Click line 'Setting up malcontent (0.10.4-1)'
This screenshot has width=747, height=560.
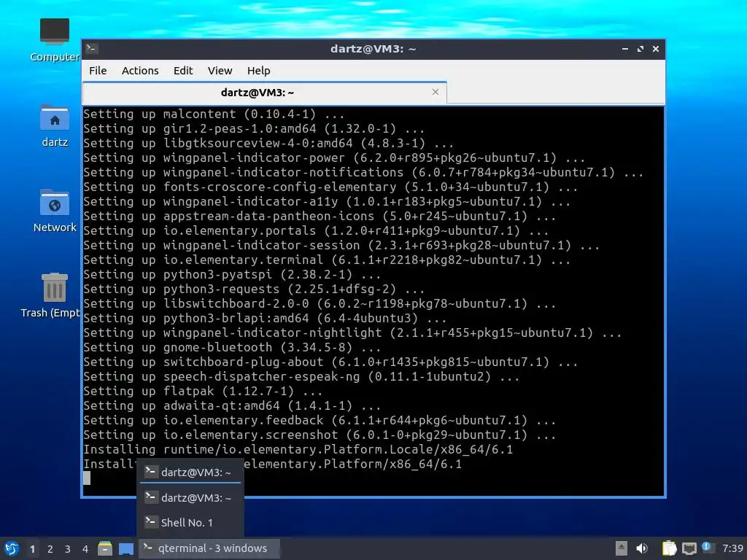point(214,114)
